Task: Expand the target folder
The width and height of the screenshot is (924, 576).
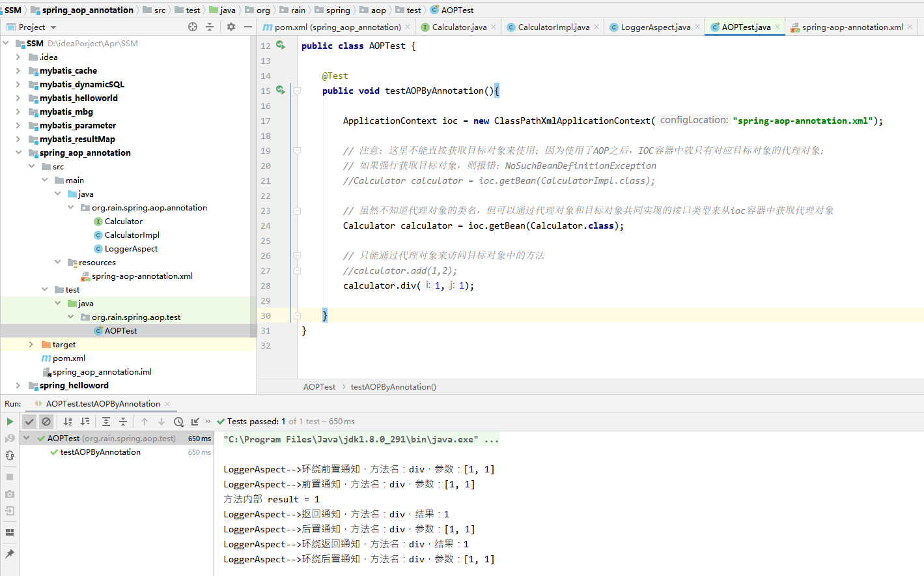Action: pyautogui.click(x=31, y=344)
